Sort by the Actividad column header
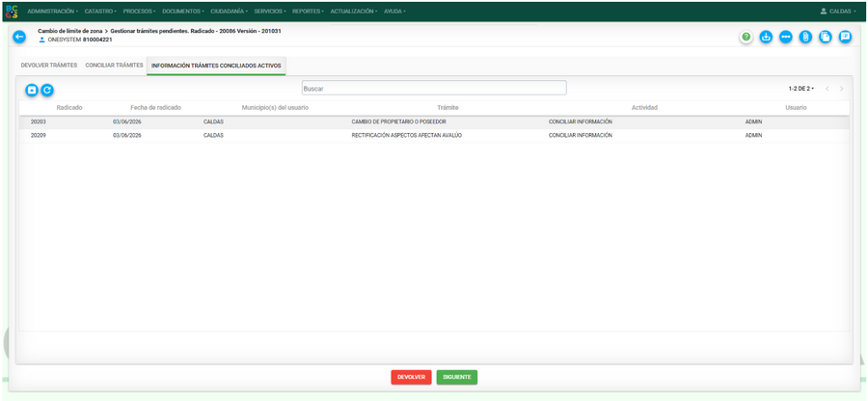The image size is (868, 401). pos(644,107)
